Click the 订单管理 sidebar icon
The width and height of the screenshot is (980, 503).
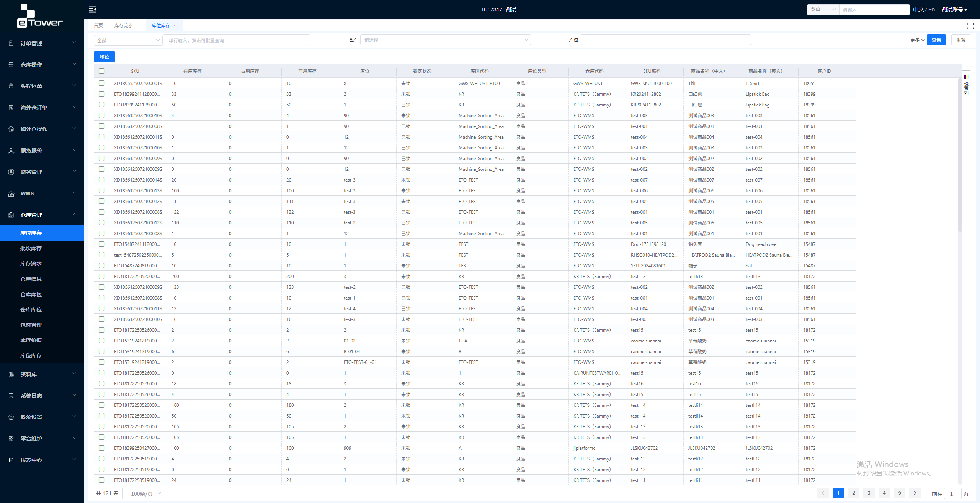click(11, 43)
